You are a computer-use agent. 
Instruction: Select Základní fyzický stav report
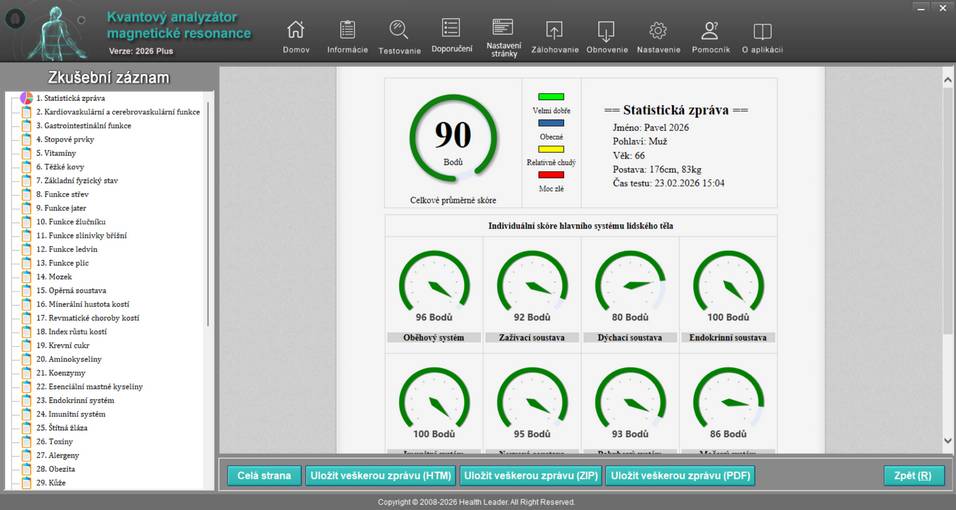(x=77, y=181)
